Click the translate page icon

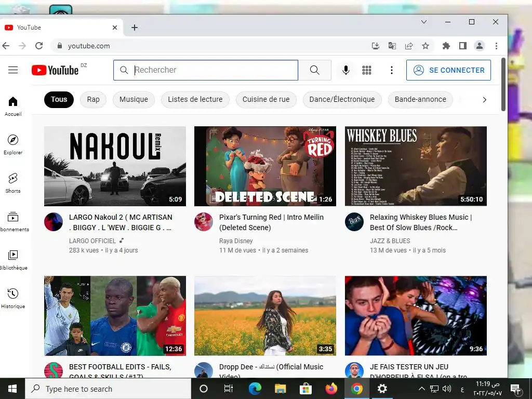(x=392, y=46)
